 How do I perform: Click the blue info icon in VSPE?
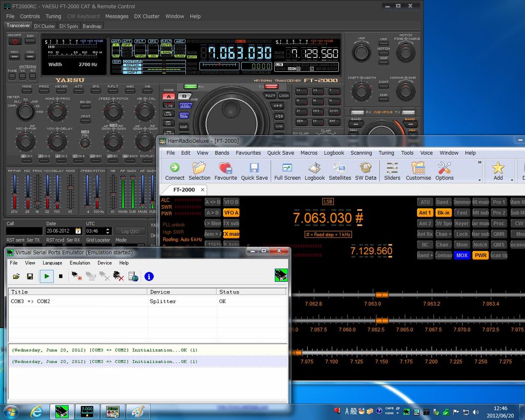tap(149, 276)
